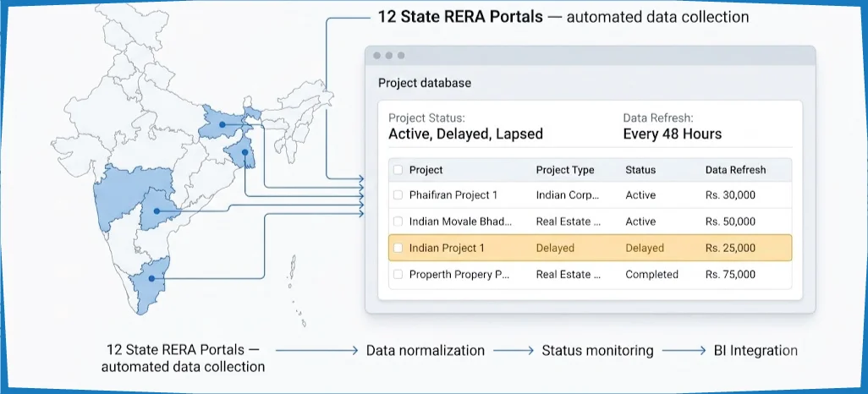Select the Delayed status in highlighted row

click(x=645, y=248)
